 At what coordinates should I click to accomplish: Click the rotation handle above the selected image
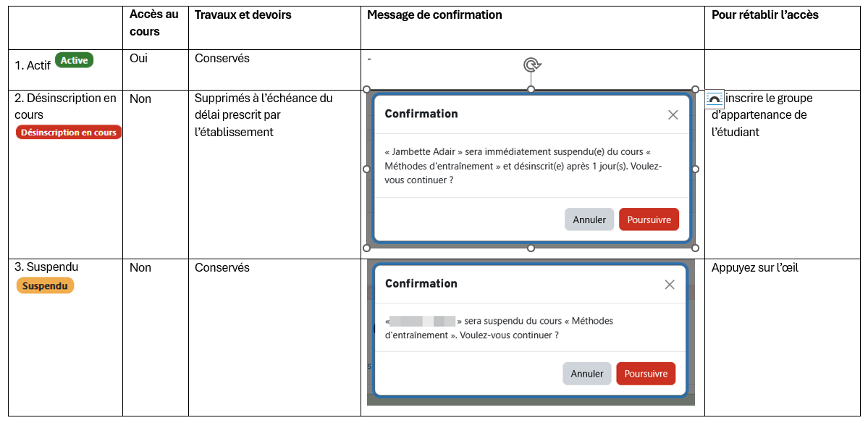point(531,65)
